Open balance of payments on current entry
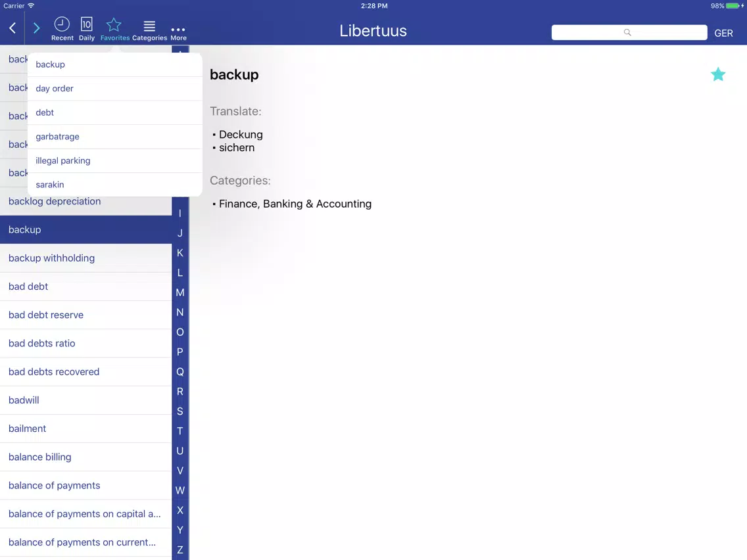Screen dimensions: 747x560 point(85,542)
